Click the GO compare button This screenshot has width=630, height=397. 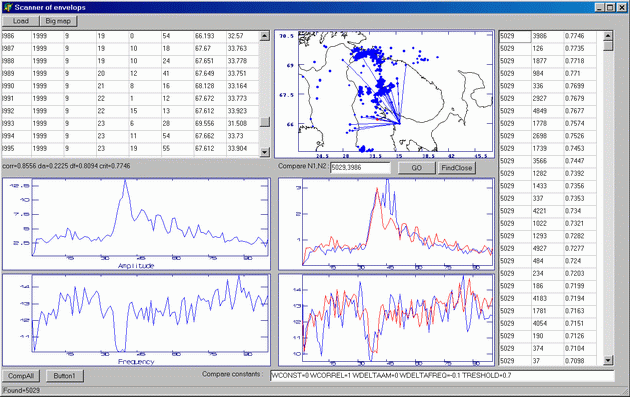coord(416,168)
